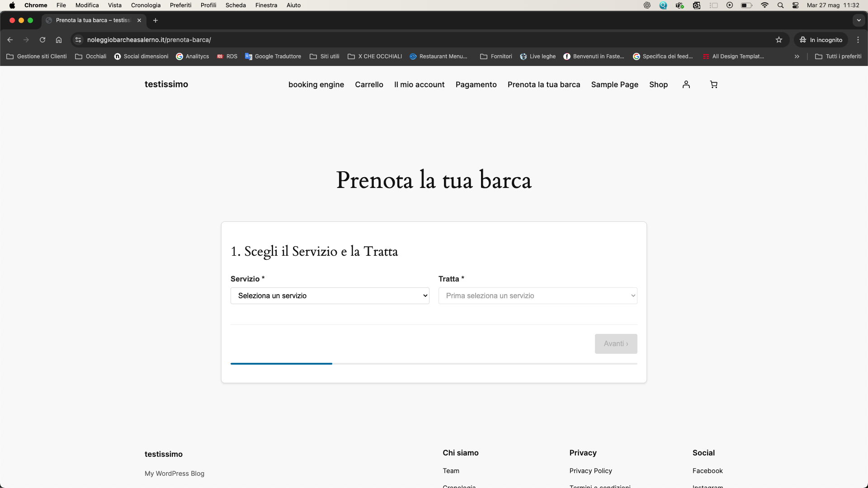Open Chrome three-dot menu
This screenshot has height=488, width=868.
coord(858,40)
